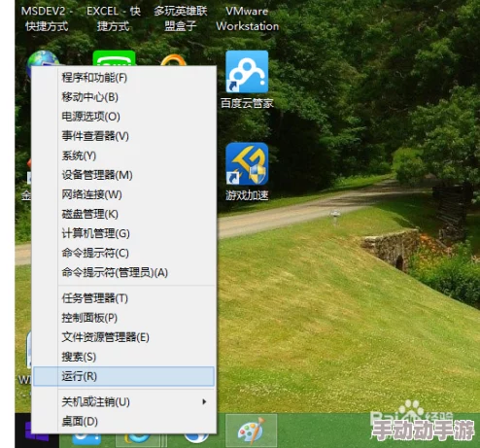Choose 桌面(D) menu entry

tap(123, 422)
